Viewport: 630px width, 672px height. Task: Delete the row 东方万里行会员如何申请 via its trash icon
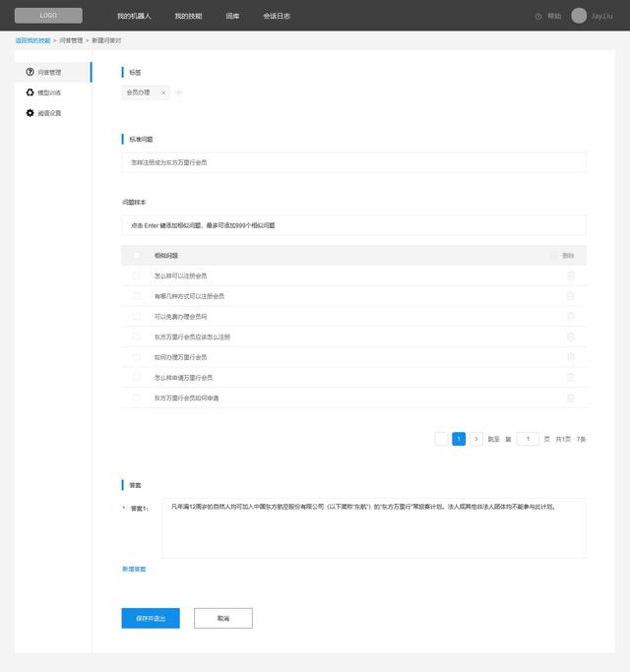point(570,397)
